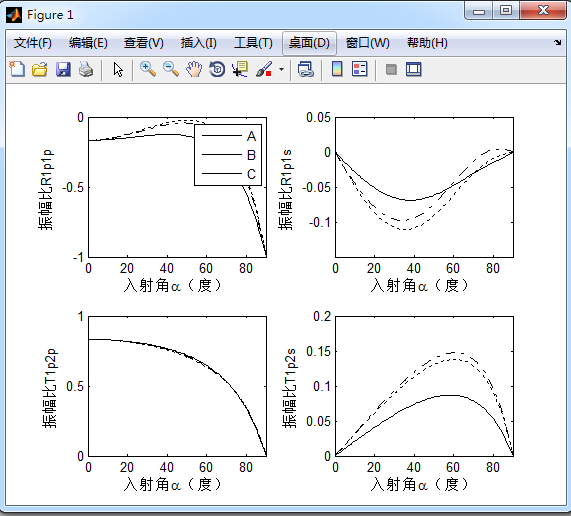Save the figure with floppy icon

coord(63,69)
